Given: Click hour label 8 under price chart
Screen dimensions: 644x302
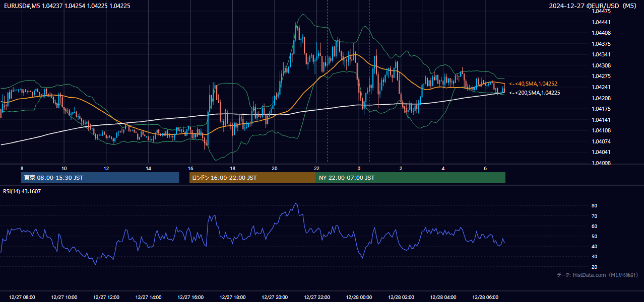Looking at the screenshot, I should click(22, 168).
